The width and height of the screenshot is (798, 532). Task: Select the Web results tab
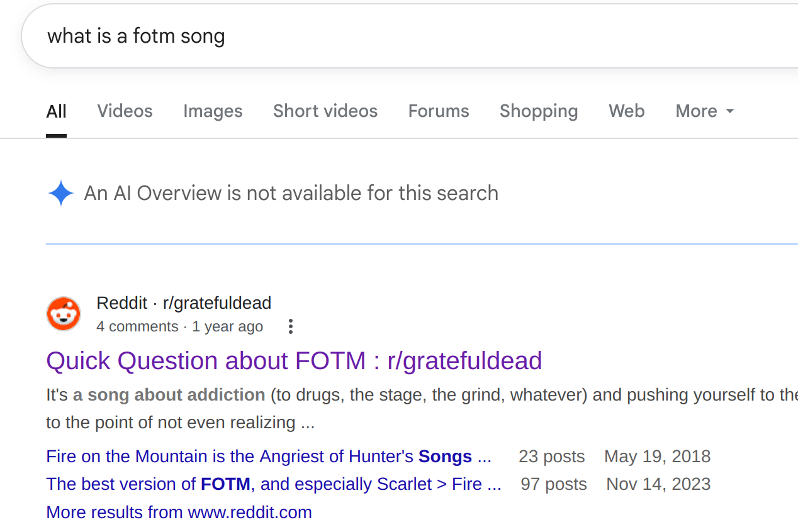point(626,111)
